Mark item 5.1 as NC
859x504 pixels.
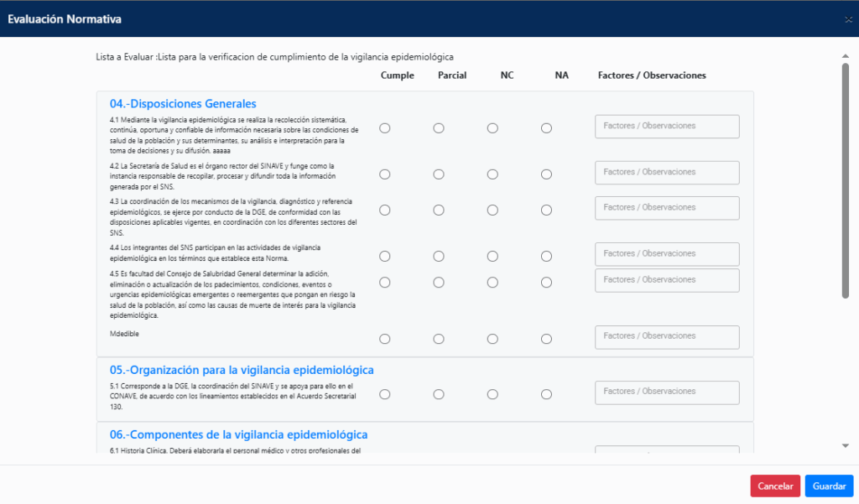click(492, 394)
